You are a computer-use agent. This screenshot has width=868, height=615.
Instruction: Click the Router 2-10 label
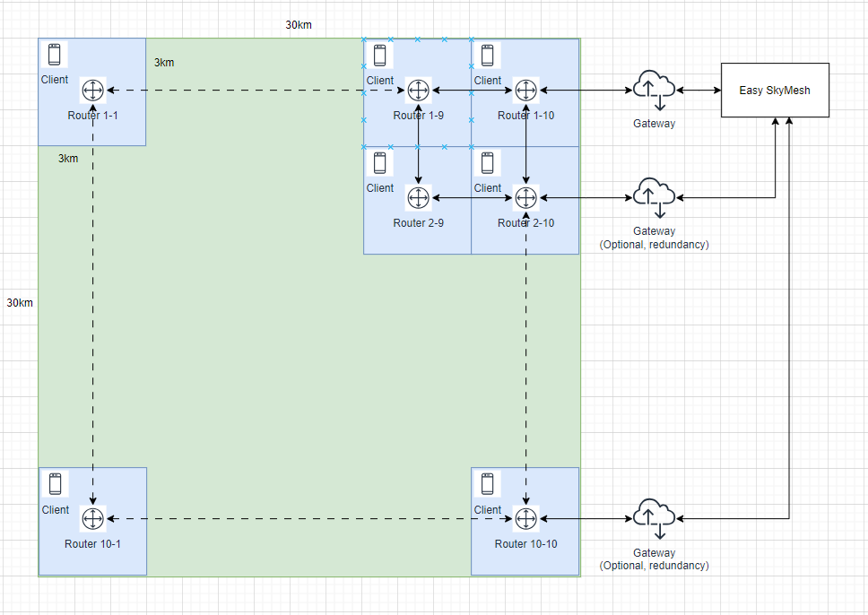(x=525, y=223)
